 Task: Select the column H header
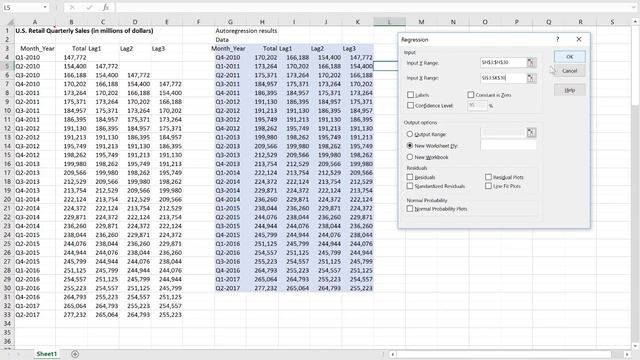[262, 22]
